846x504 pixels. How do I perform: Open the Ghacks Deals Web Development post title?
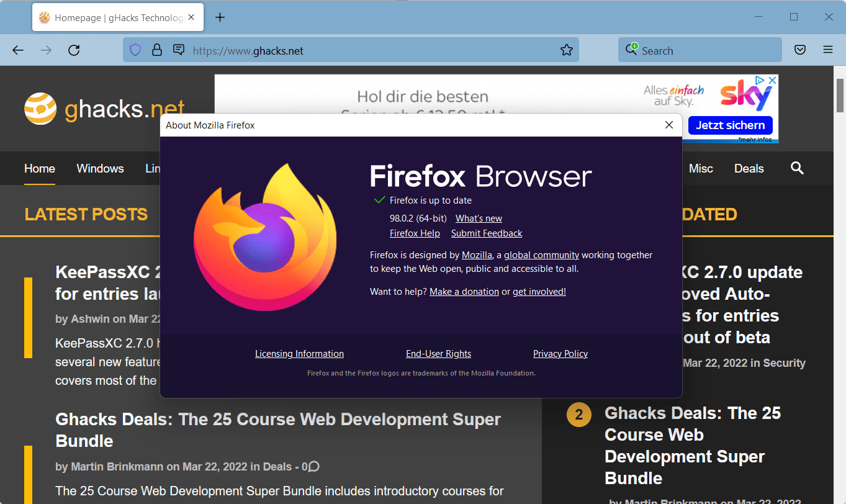[278, 430]
